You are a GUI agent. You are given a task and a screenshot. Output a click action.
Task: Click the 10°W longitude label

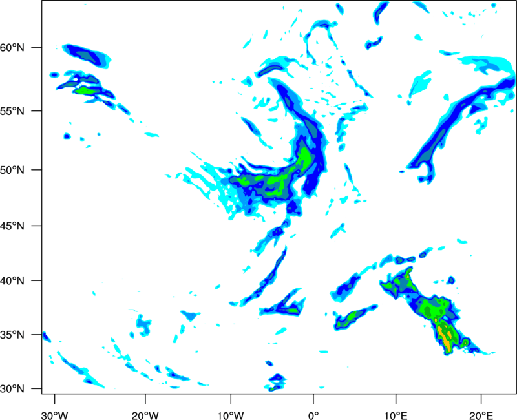230,415
